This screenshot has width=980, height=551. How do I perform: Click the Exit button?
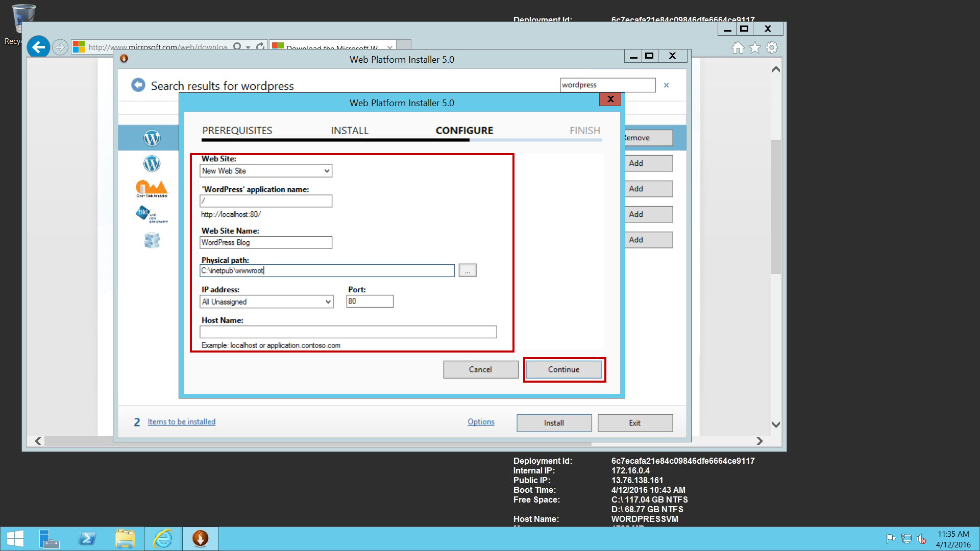pyautogui.click(x=635, y=423)
